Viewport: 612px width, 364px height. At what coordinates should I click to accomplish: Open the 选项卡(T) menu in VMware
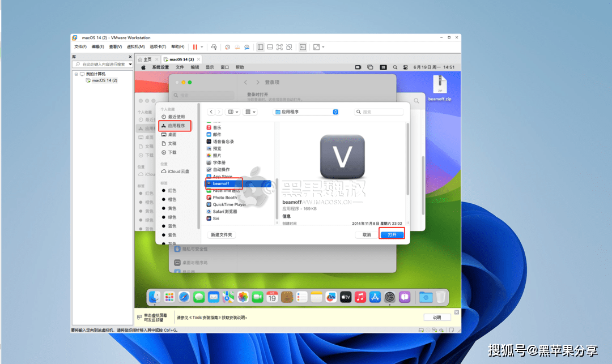(x=158, y=47)
